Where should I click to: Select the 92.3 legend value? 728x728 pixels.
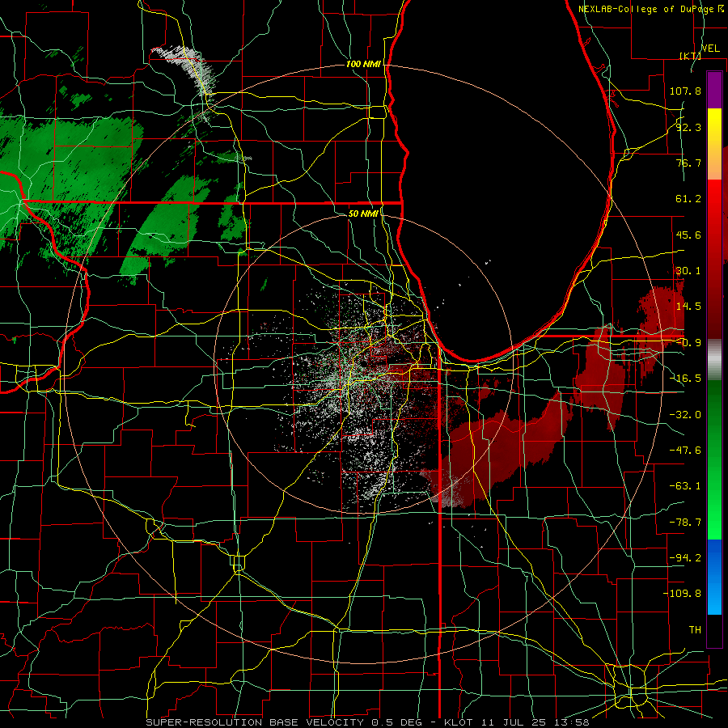click(x=688, y=127)
